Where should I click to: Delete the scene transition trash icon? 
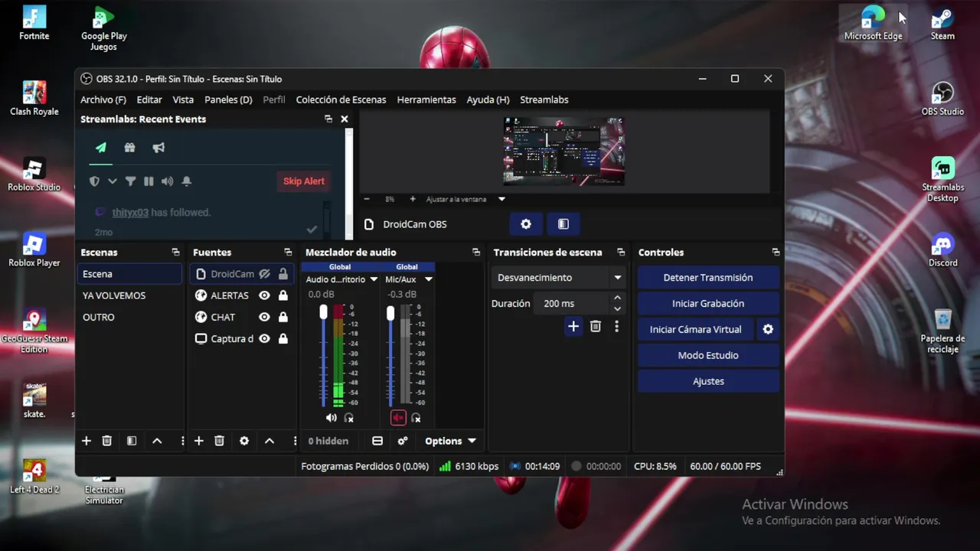[x=596, y=327]
